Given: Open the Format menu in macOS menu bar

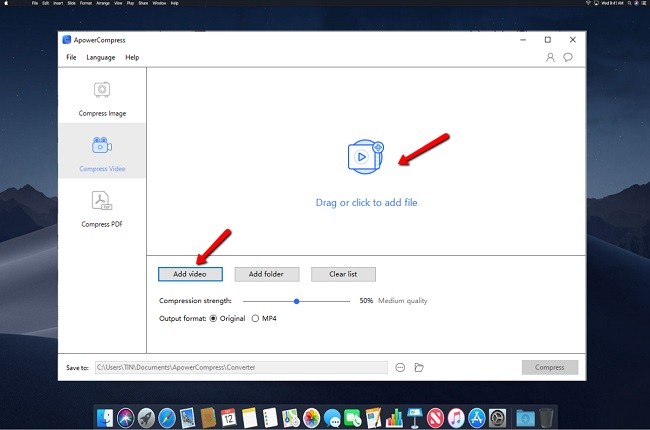Looking at the screenshot, I should coord(86,3).
